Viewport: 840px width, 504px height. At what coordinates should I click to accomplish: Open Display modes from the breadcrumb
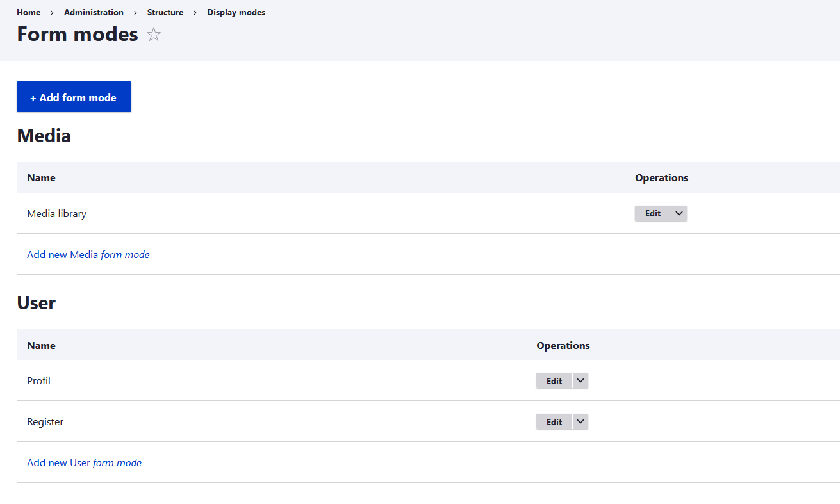click(236, 13)
